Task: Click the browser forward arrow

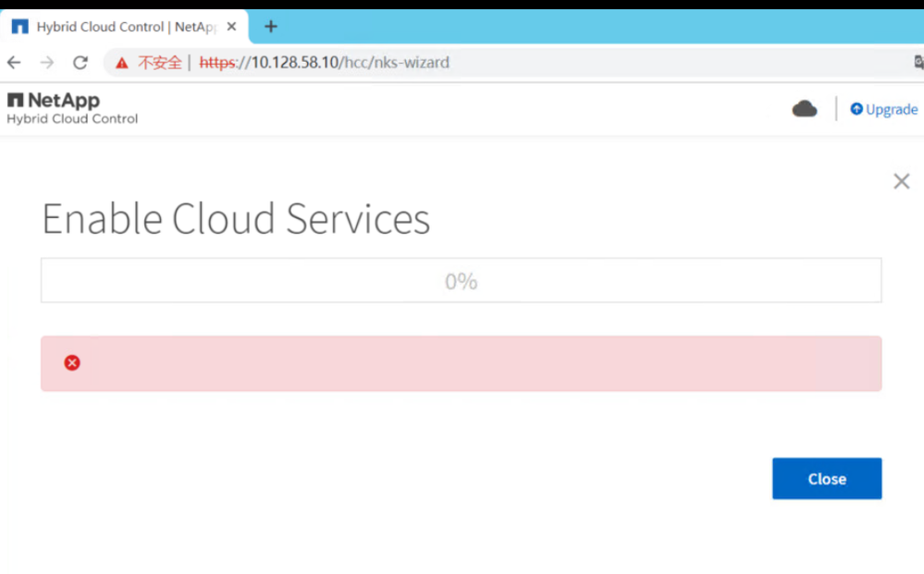Action: coord(47,63)
